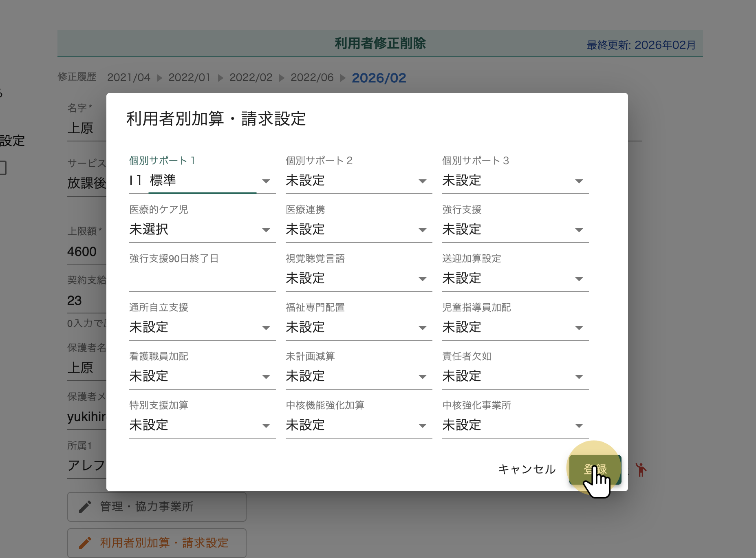756x558 pixels.
Task: Toggle the checkbox at left edge
Action: coord(2,168)
